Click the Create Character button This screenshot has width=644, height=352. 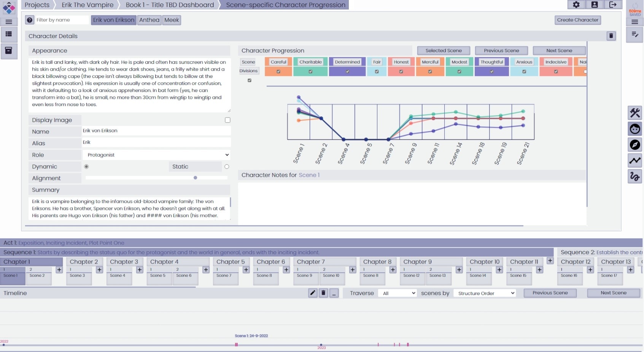pos(577,20)
